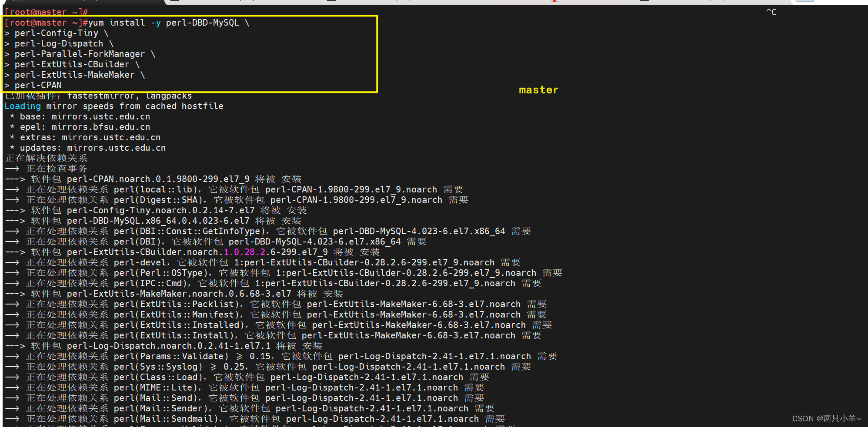Click the 'perl(MIME::Lite)' dependency line
The image size is (868, 427).
click(x=244, y=387)
